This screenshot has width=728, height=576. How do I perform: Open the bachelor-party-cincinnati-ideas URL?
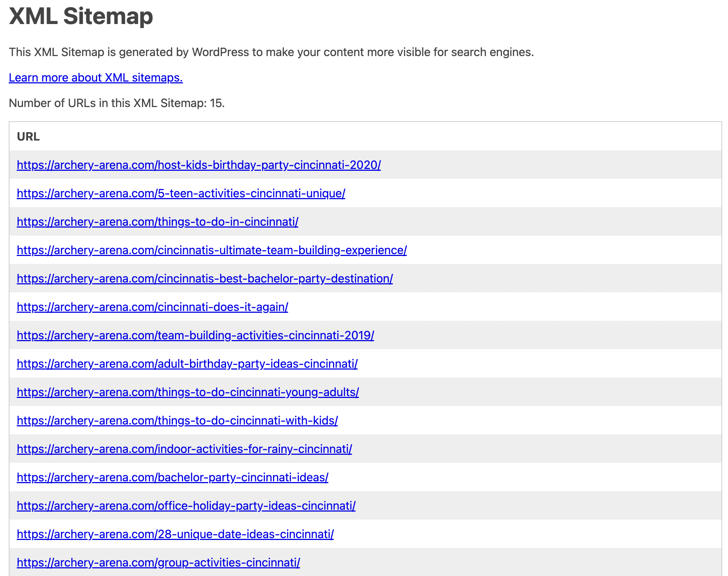pos(172,477)
